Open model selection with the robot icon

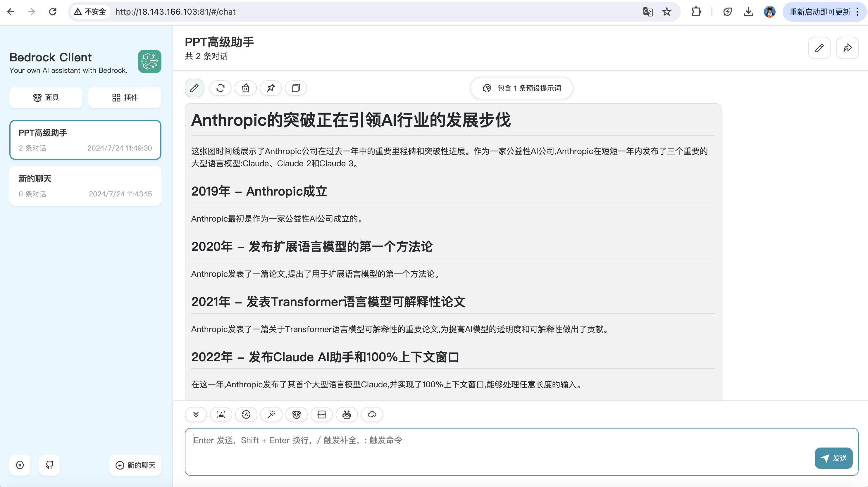click(347, 415)
